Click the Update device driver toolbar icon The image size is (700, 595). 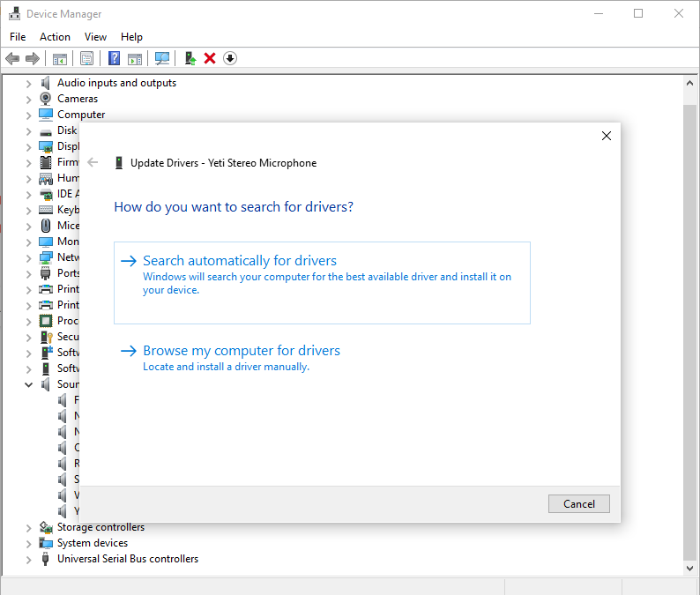(x=190, y=58)
